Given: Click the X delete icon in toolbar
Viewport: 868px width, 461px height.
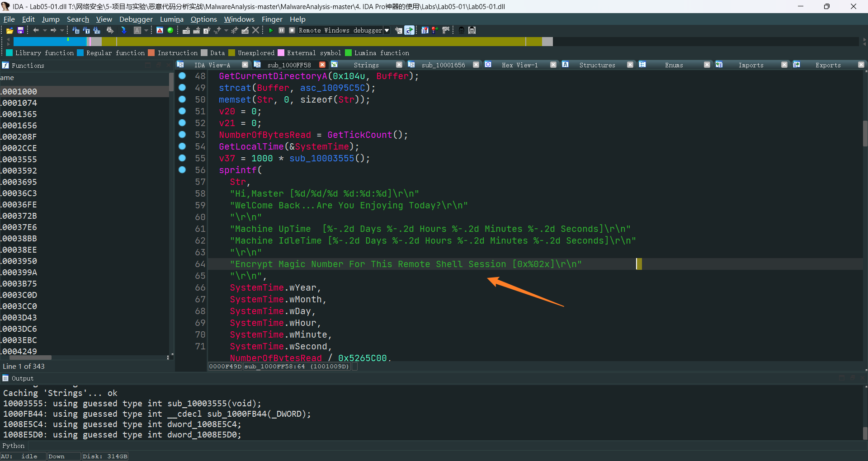Looking at the screenshot, I should 255,30.
